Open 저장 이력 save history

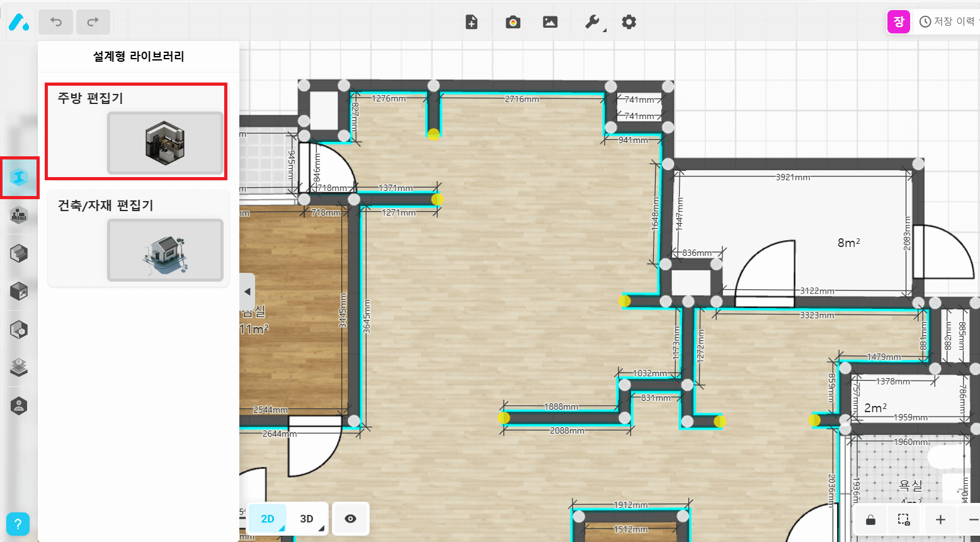coord(950,21)
